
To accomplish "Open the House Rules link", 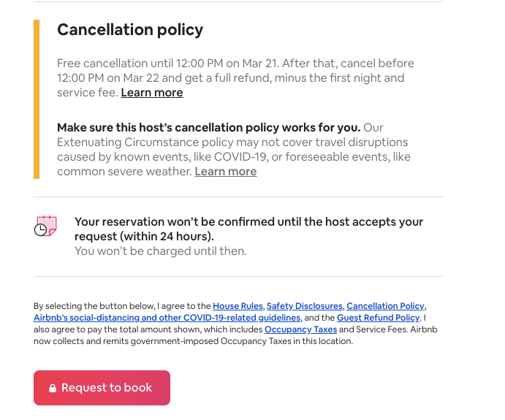I will pyautogui.click(x=238, y=306).
